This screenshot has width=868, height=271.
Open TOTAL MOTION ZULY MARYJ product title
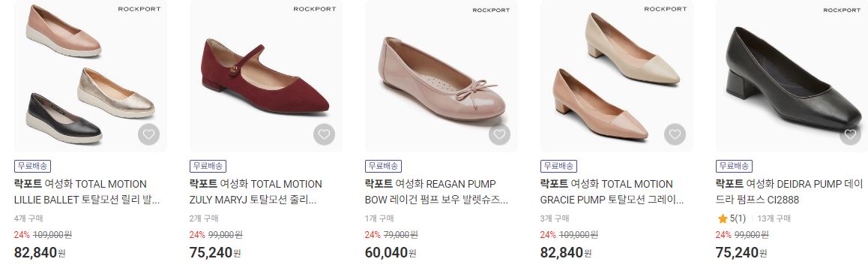[x=256, y=191]
